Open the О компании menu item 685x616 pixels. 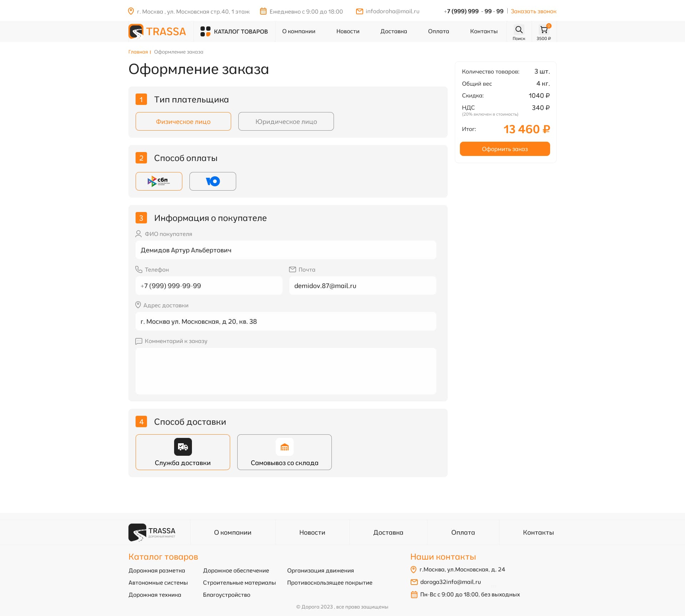pos(299,31)
